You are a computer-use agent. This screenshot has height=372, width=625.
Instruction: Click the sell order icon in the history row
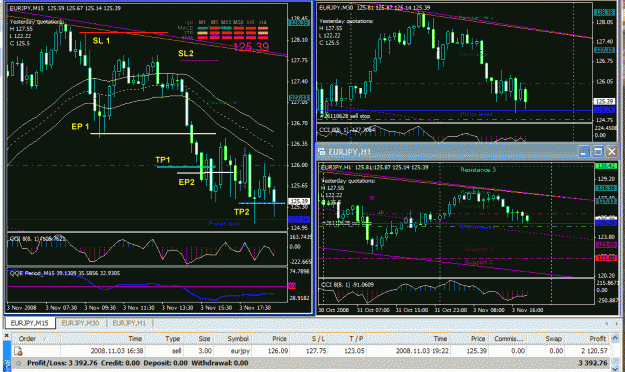[18, 351]
